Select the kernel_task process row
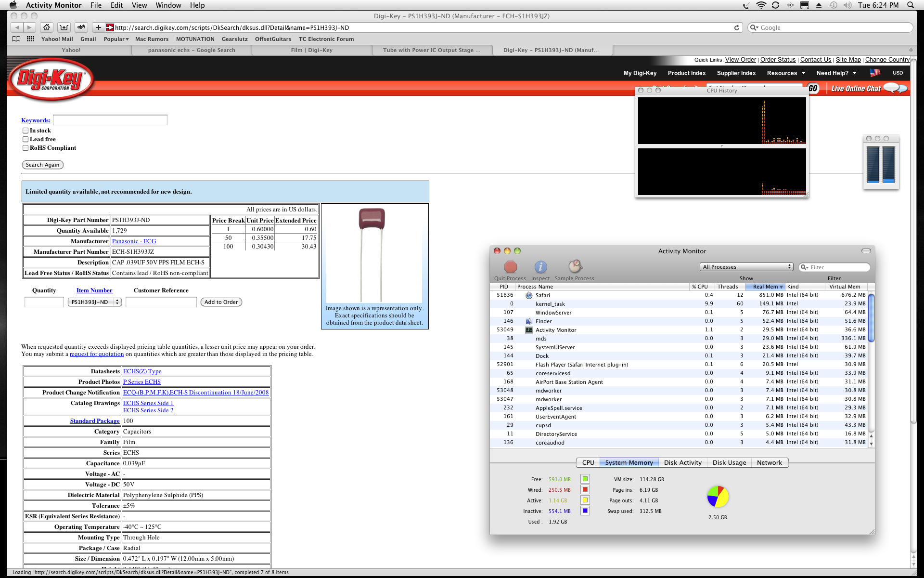The height and width of the screenshot is (578, 924). click(x=679, y=304)
